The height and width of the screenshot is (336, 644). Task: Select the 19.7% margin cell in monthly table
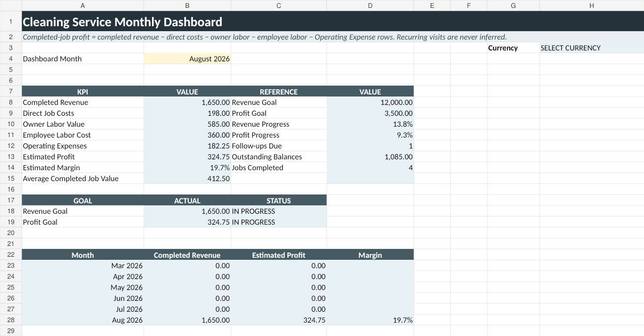(370, 320)
